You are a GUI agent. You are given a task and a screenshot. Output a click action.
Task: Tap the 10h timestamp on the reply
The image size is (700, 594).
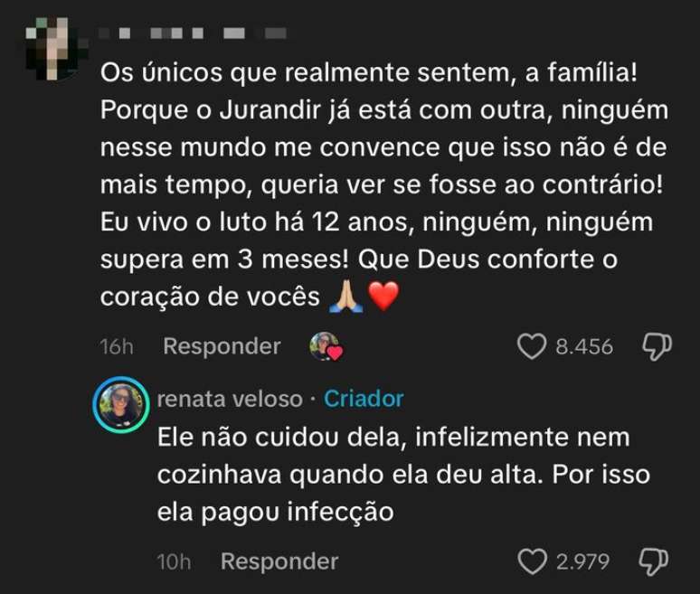pos(174,561)
